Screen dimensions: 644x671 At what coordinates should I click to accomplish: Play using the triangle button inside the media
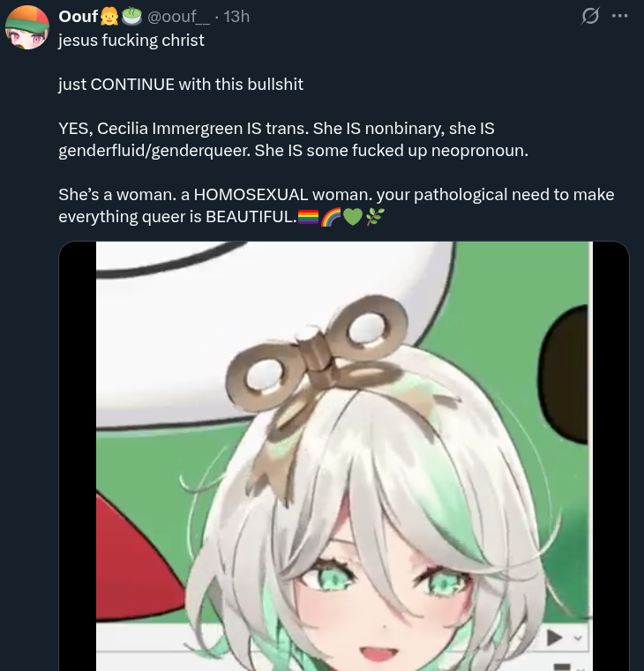(555, 638)
